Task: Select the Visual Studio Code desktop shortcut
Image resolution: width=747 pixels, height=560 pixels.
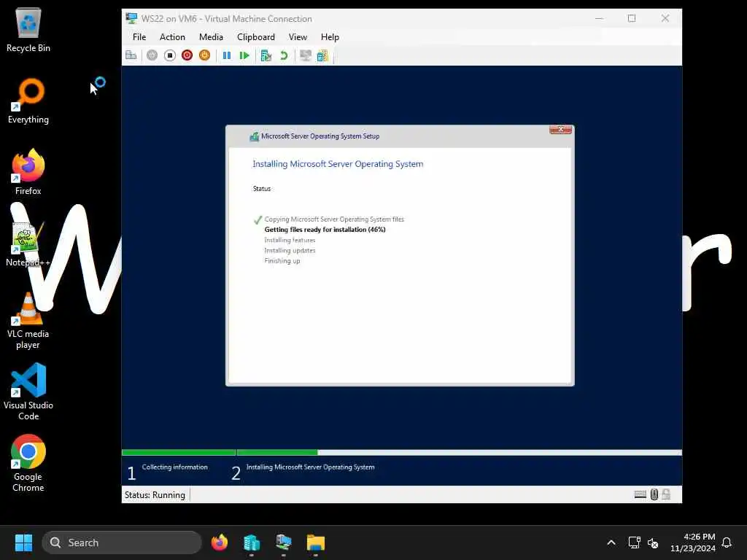Action: tap(28, 392)
